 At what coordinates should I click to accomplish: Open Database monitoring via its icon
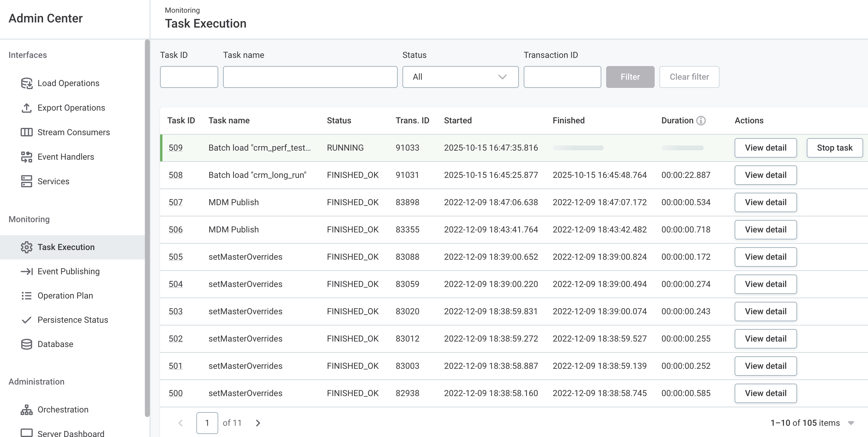(x=27, y=344)
